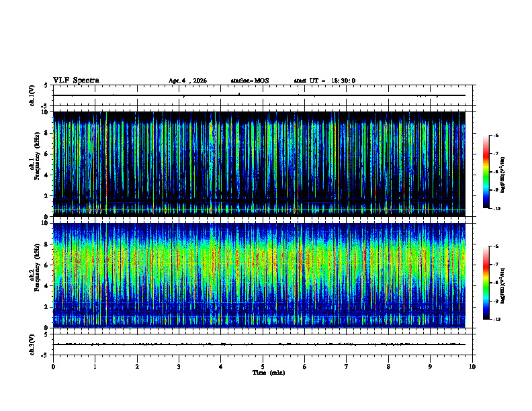
Task: Select the date text 'Apr. 4, 2026'
Action: (x=187, y=81)
